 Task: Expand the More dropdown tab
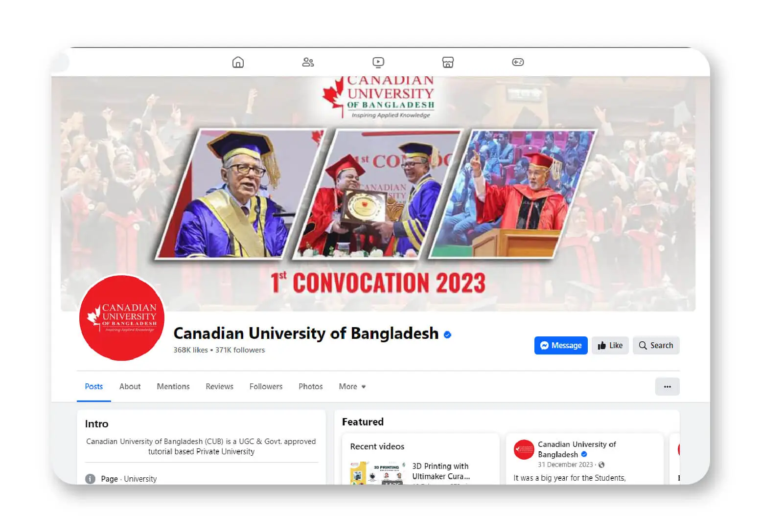(352, 386)
